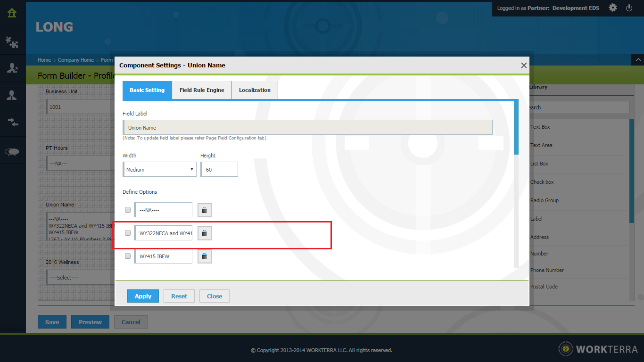Screen dimensions: 644x362
Task: Switch to the Localization tab
Action: pos(255,90)
